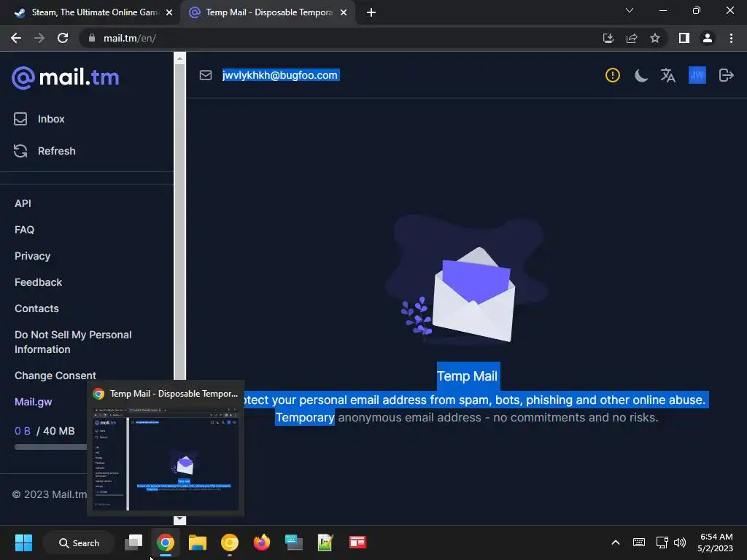Open the Chrome three-dot menu
747x560 pixels.
(731, 38)
